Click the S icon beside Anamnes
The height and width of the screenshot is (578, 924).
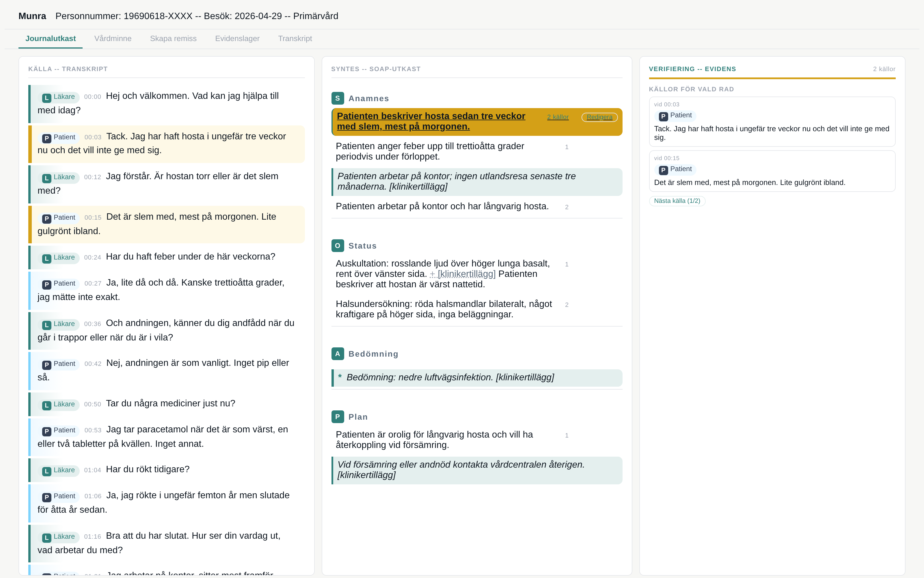point(338,98)
